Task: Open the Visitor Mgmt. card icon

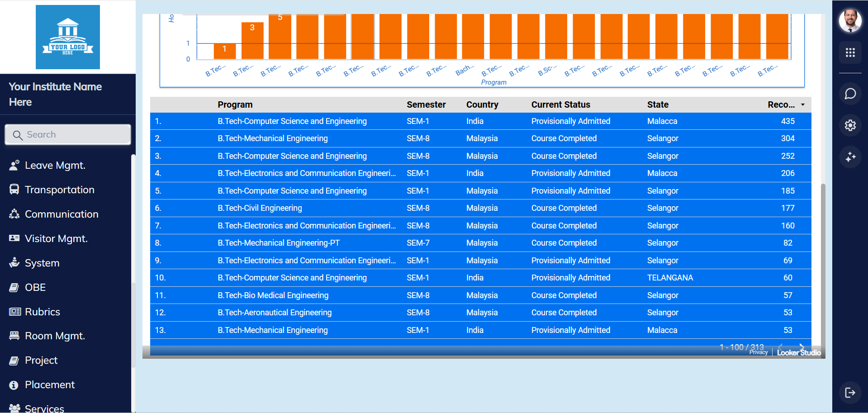Action: tap(14, 238)
